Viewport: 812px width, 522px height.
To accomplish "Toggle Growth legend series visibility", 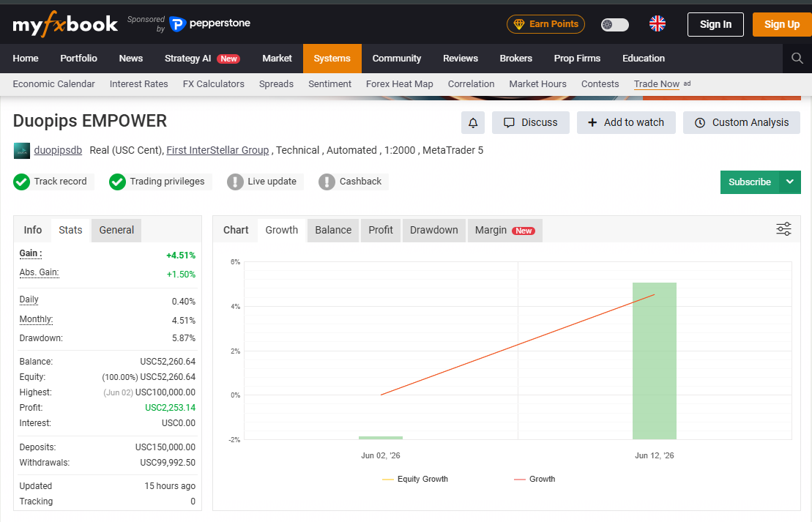I will [x=534, y=479].
